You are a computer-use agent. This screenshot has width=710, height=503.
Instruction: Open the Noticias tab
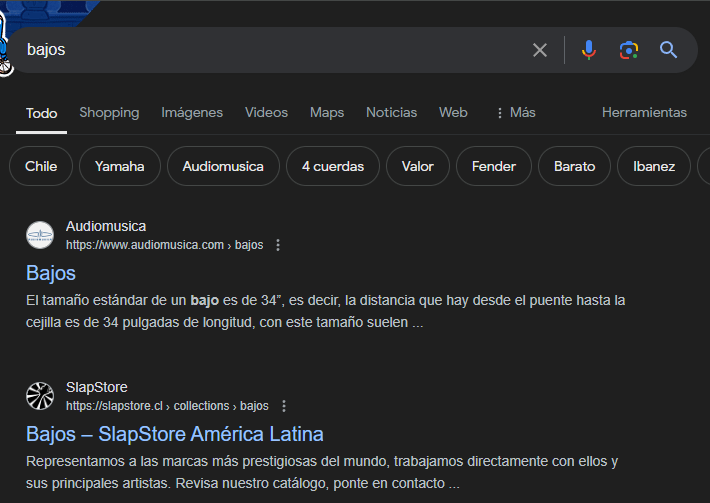click(x=391, y=112)
